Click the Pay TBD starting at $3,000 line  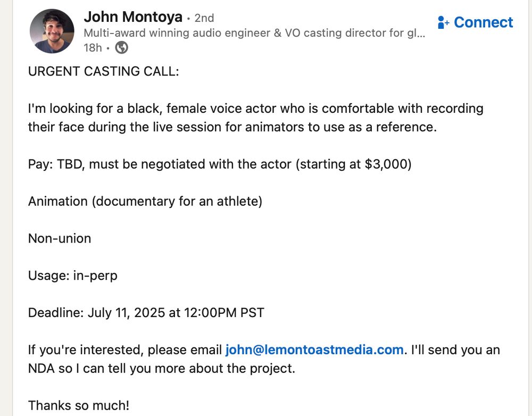click(220, 164)
